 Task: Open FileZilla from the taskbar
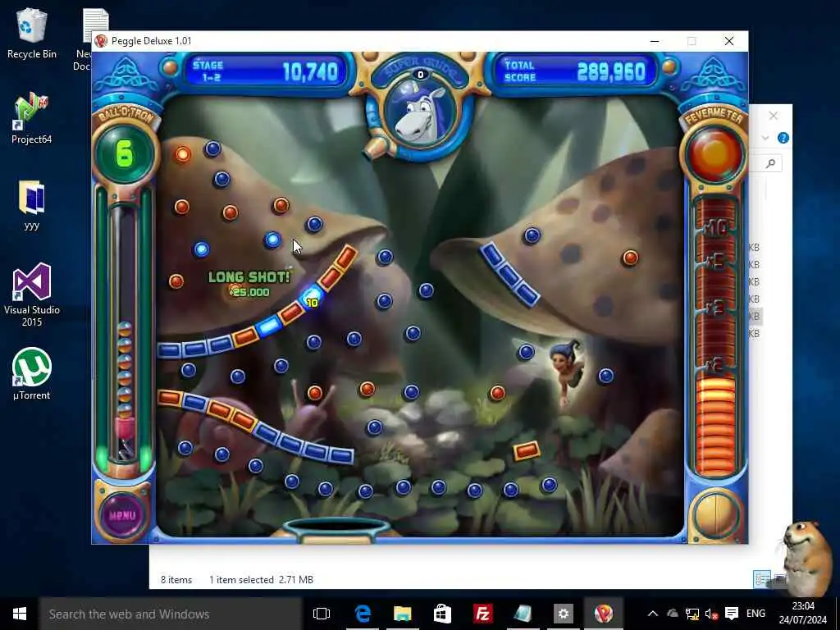tap(482, 614)
